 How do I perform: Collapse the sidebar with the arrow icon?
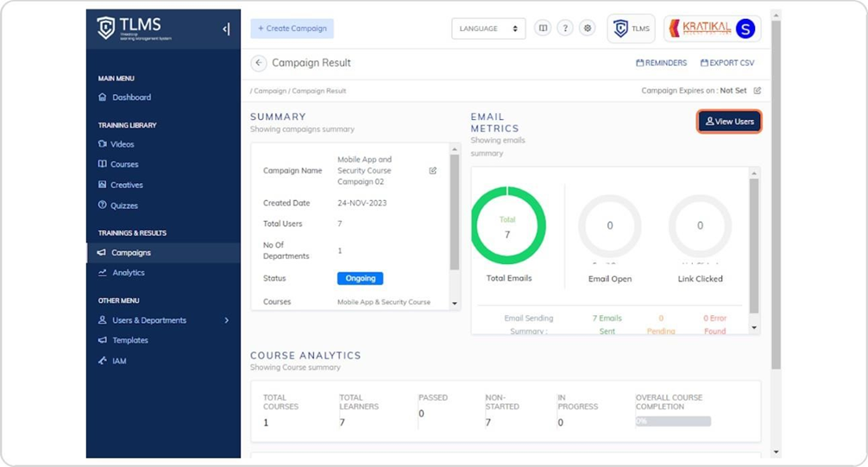(x=226, y=28)
